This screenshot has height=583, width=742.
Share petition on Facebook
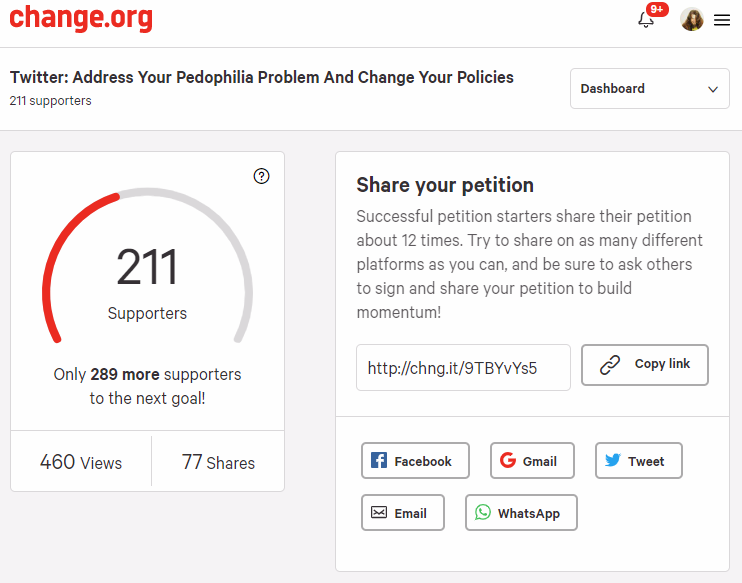point(415,461)
